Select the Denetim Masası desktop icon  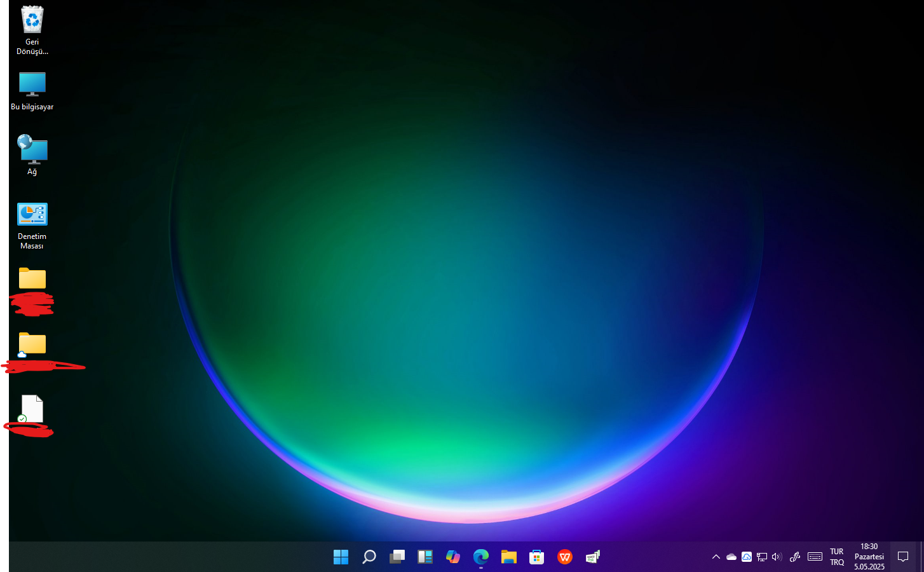pyautogui.click(x=32, y=226)
